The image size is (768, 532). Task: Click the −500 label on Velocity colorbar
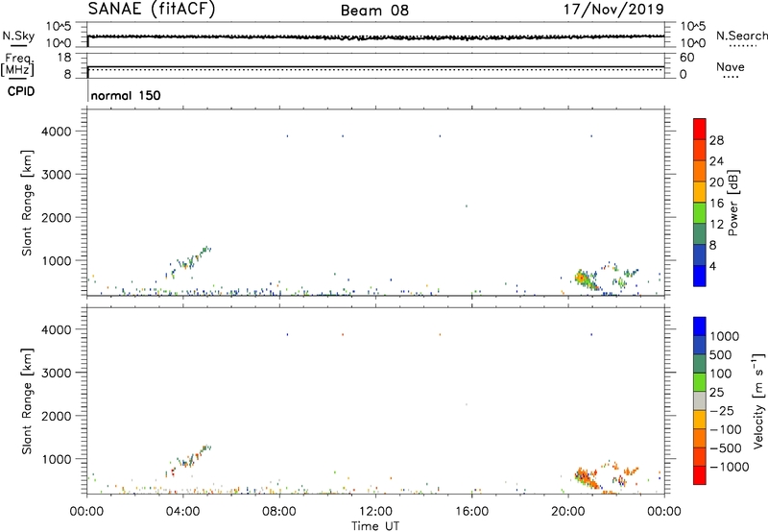tap(726, 448)
